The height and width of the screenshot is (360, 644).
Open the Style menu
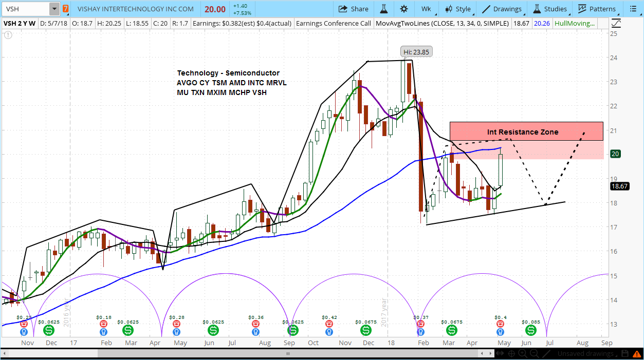[x=458, y=9]
